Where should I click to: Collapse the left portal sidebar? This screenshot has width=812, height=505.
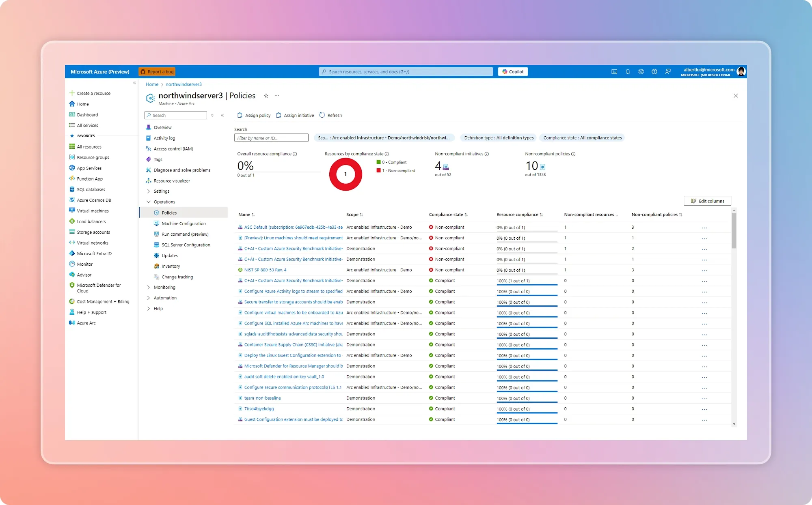pyautogui.click(x=134, y=83)
